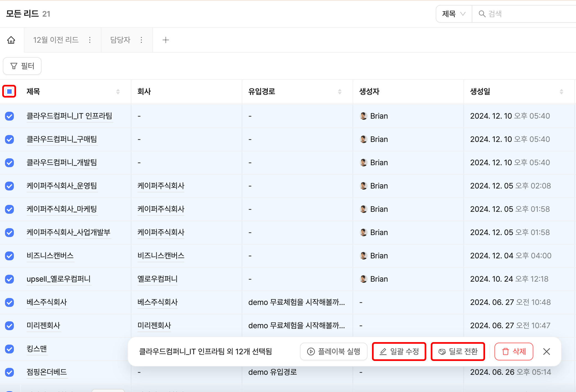Open the 12월 이전 리드 tab options menu
The image size is (576, 392).
point(90,40)
